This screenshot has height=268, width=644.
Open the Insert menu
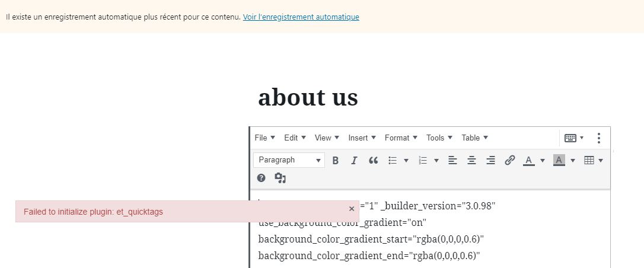(362, 138)
